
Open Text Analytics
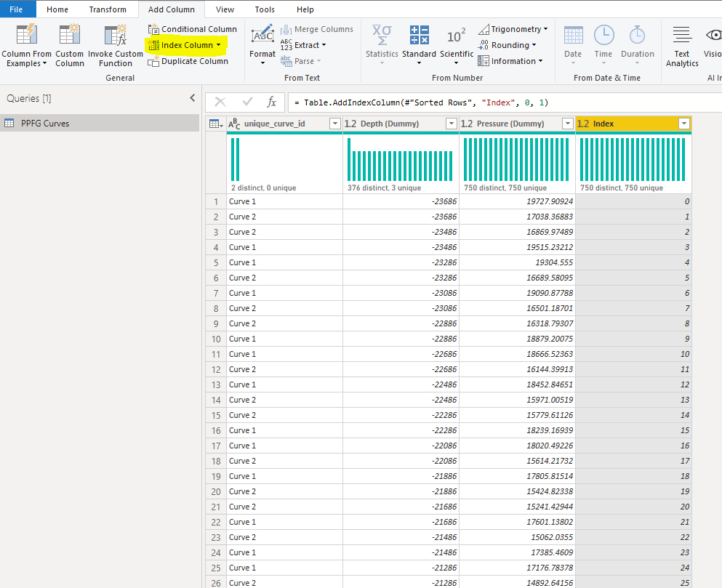pyautogui.click(x=681, y=45)
